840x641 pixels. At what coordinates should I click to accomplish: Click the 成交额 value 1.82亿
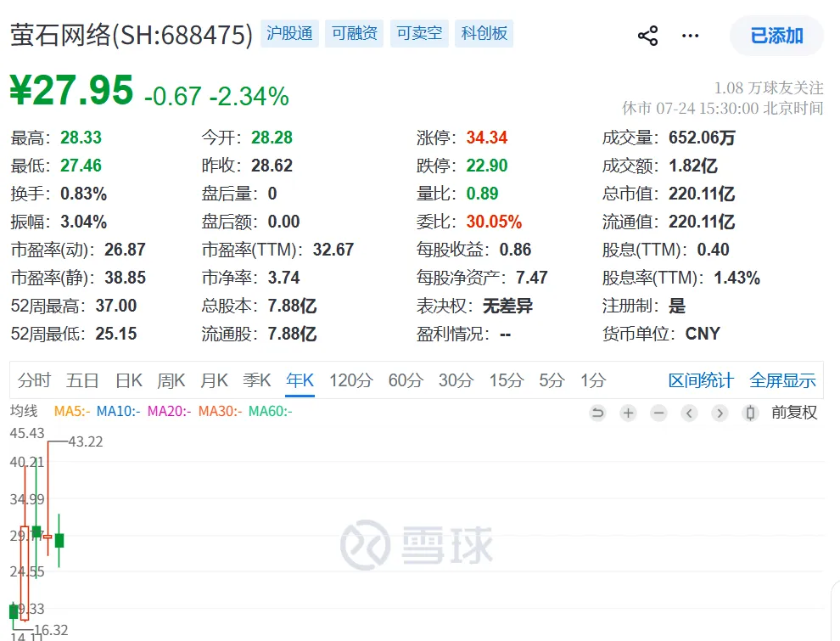pyautogui.click(x=693, y=166)
